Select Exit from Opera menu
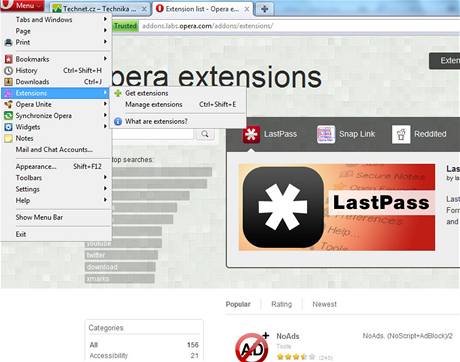460x362 pixels. [56, 234]
